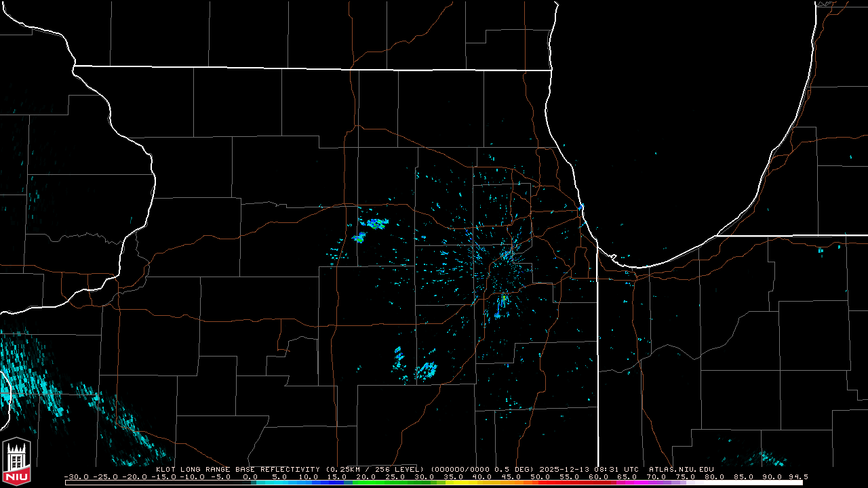Click the 0.25KM / 256 LEVEL resolution text
868x488 pixels.
tap(375, 469)
